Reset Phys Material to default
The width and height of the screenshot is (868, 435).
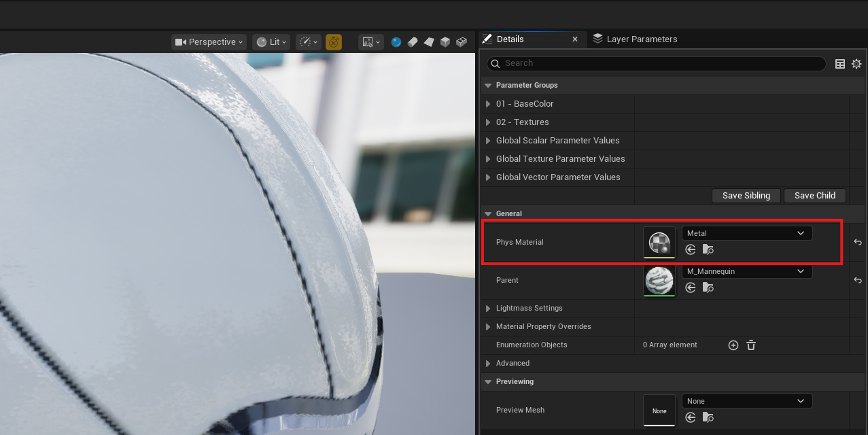pyautogui.click(x=858, y=243)
